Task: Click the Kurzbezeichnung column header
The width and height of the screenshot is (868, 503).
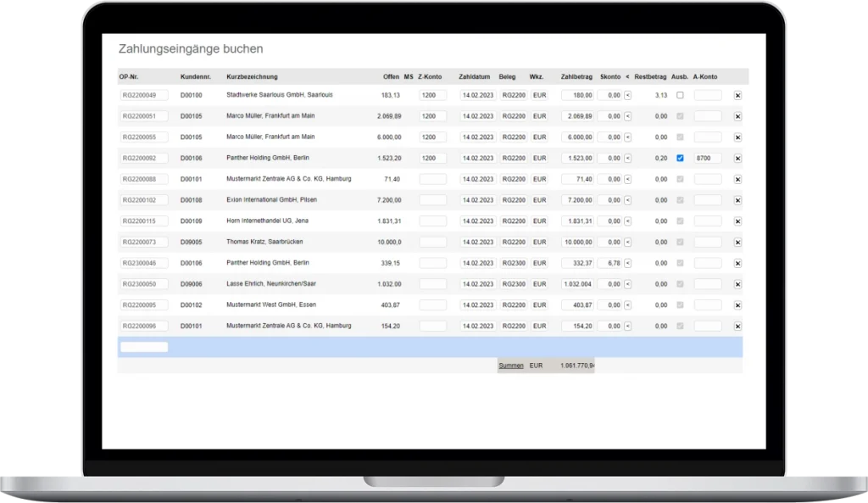Action: pyautogui.click(x=252, y=77)
